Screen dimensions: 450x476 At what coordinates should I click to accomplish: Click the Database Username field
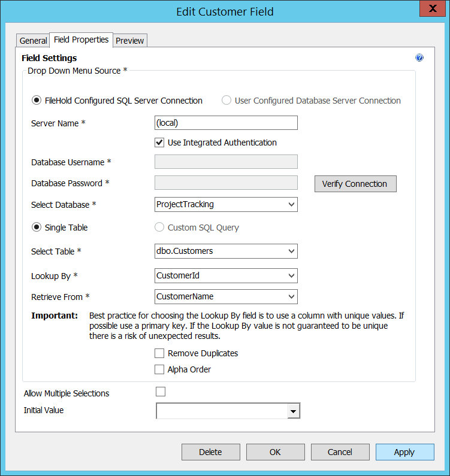[226, 162]
